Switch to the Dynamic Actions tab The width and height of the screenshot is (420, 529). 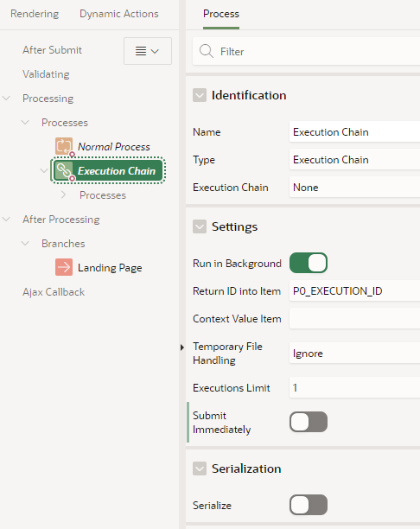tap(118, 14)
